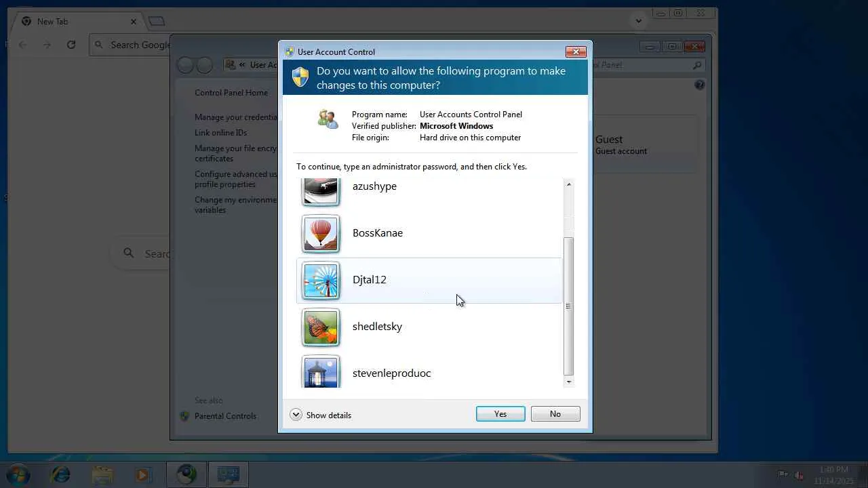Click the account list scrollbar thumb

point(569,306)
